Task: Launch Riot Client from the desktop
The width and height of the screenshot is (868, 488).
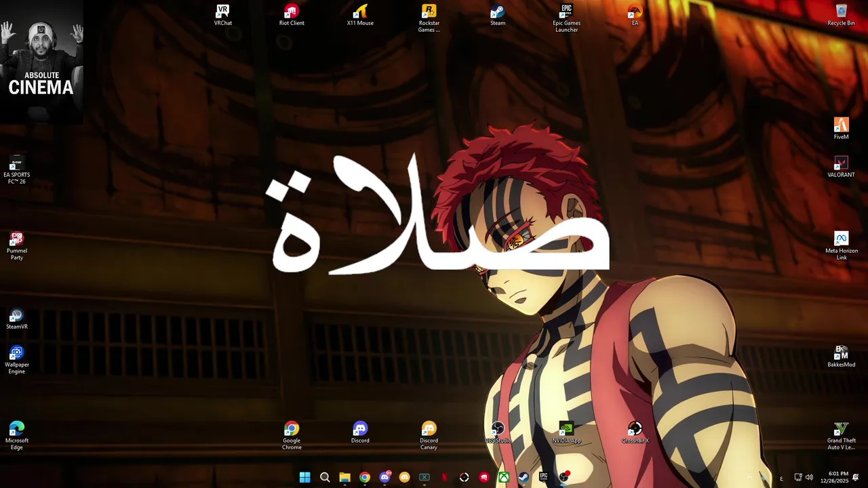Action: coord(292,15)
